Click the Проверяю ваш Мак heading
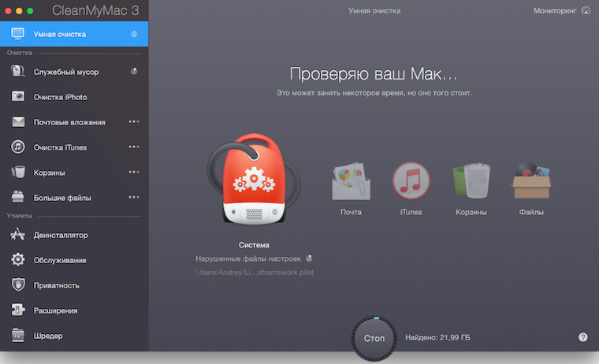 tap(374, 74)
